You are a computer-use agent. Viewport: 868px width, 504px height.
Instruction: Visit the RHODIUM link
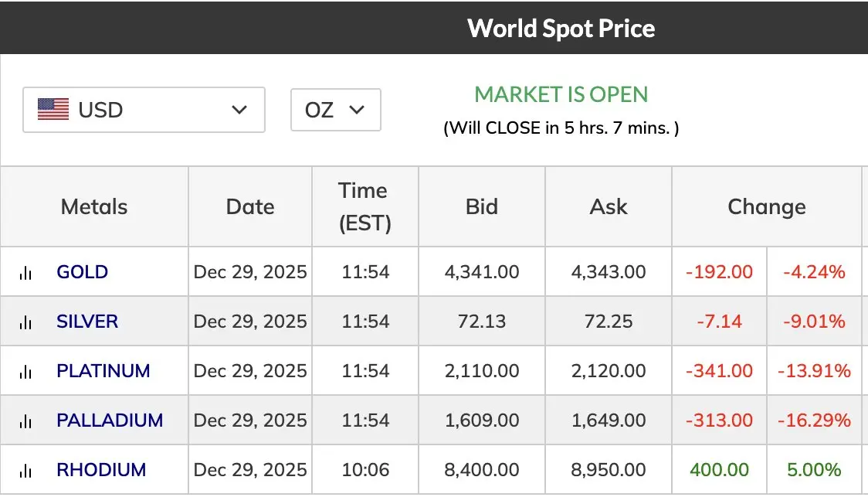(x=101, y=470)
